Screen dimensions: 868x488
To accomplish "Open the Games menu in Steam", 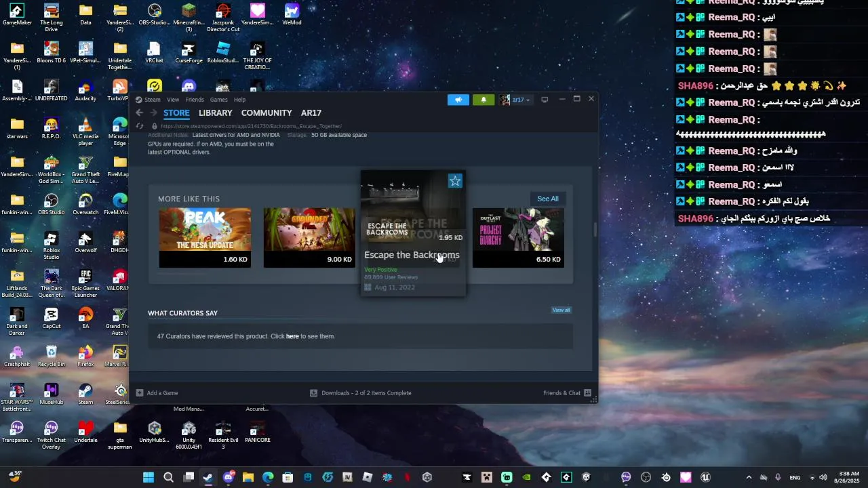I will tap(218, 100).
